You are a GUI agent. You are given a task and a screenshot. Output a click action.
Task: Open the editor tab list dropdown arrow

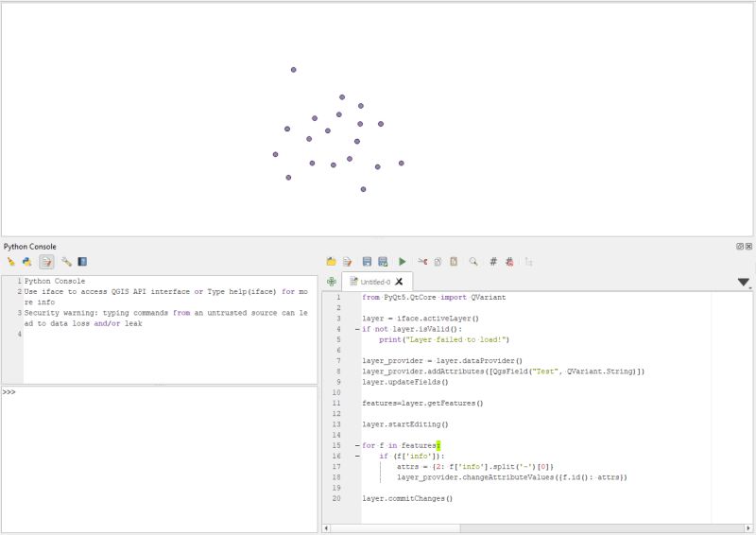[x=744, y=283]
